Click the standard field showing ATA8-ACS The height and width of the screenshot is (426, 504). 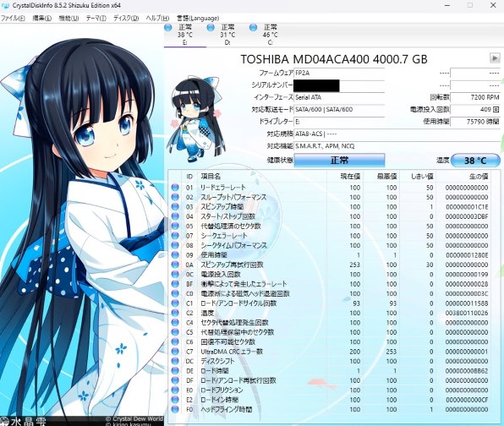click(397, 134)
